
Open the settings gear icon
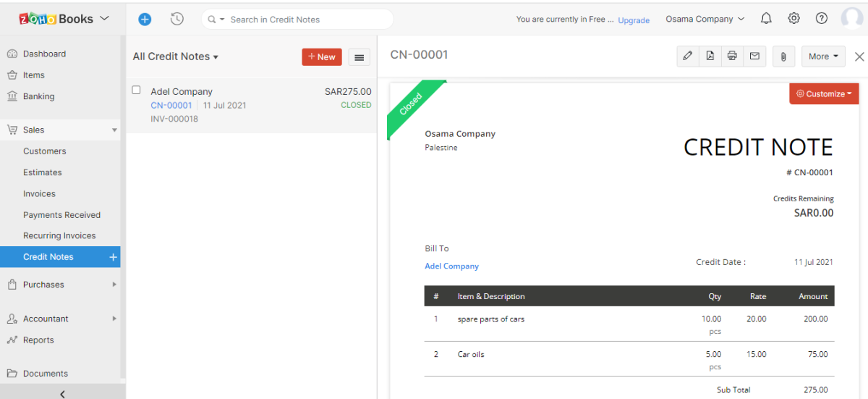(x=793, y=19)
